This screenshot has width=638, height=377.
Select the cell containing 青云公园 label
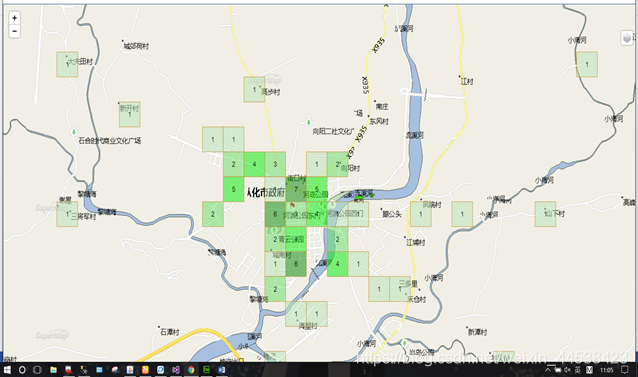(296, 239)
